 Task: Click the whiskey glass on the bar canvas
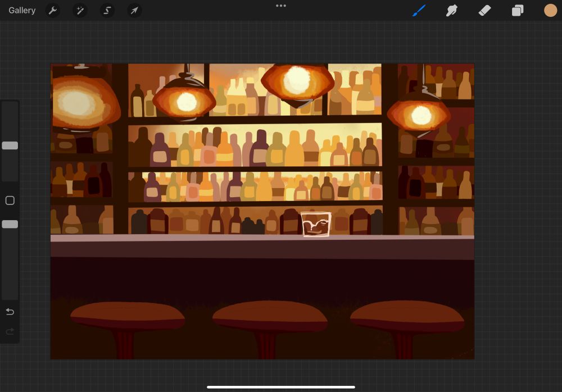[316, 224]
